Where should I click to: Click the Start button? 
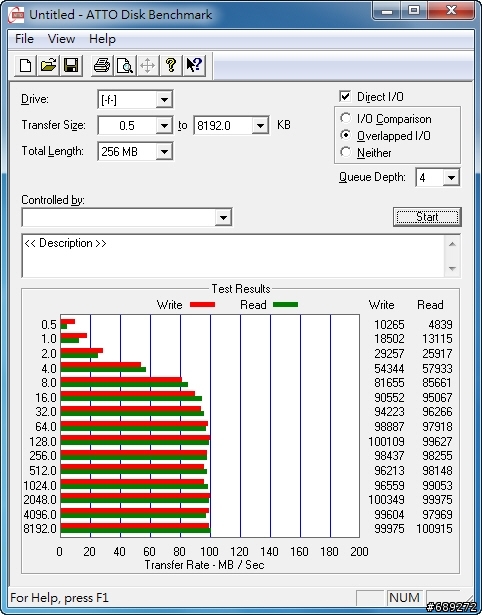point(427,217)
